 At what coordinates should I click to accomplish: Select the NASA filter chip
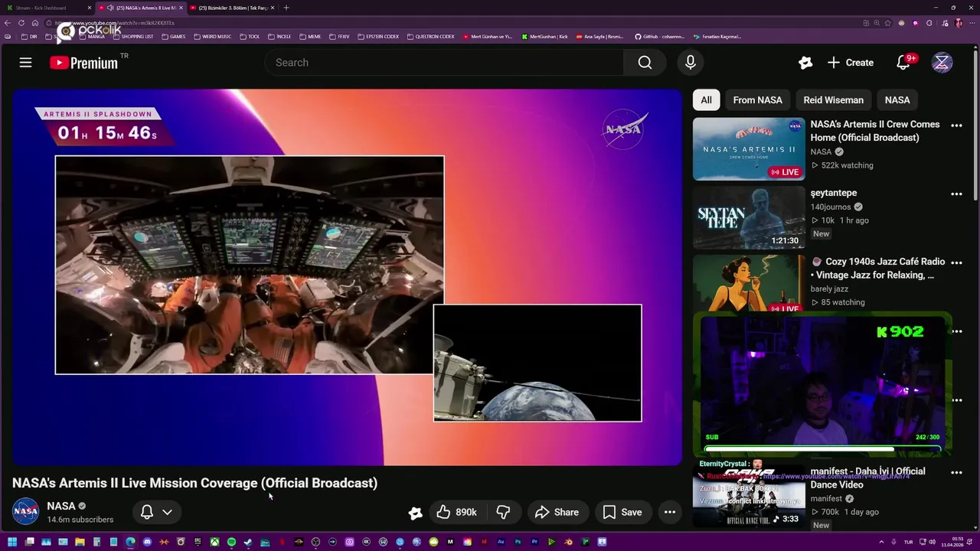click(897, 100)
